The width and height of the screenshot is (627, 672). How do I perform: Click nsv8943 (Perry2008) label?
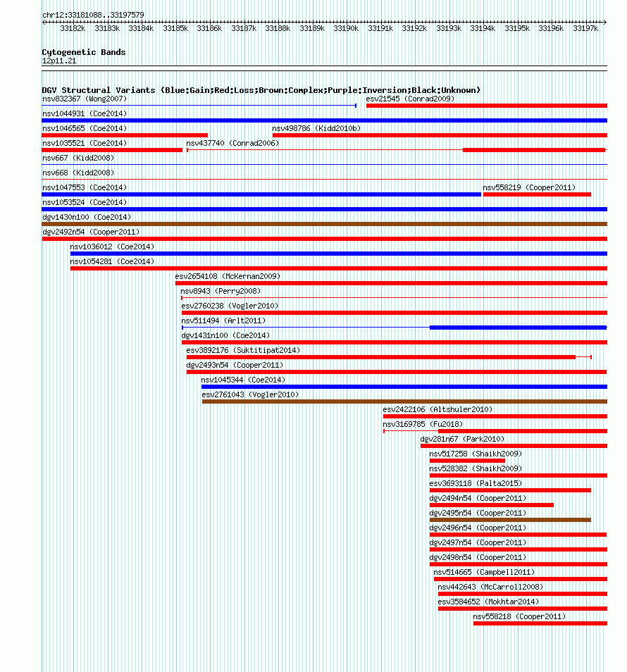coord(221,291)
